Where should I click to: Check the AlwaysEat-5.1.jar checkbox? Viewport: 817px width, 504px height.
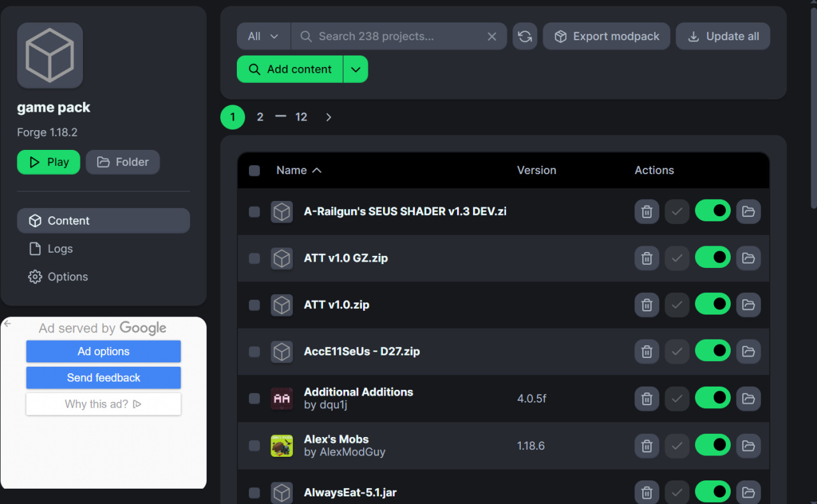(x=254, y=493)
